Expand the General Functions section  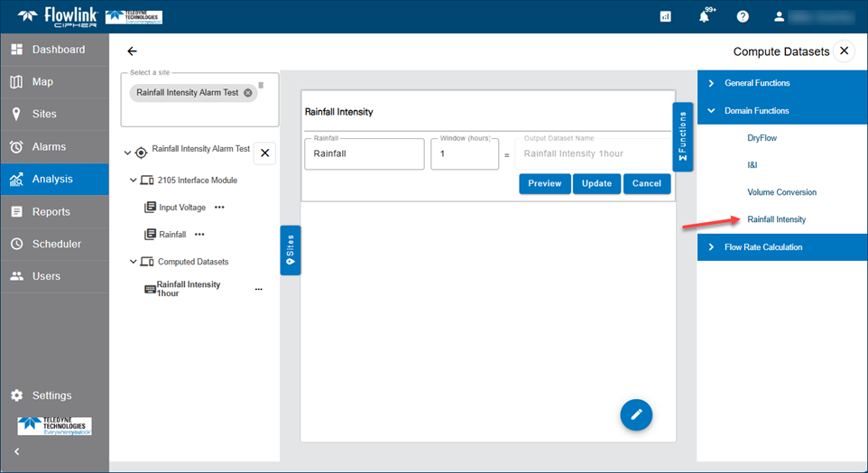tap(711, 83)
